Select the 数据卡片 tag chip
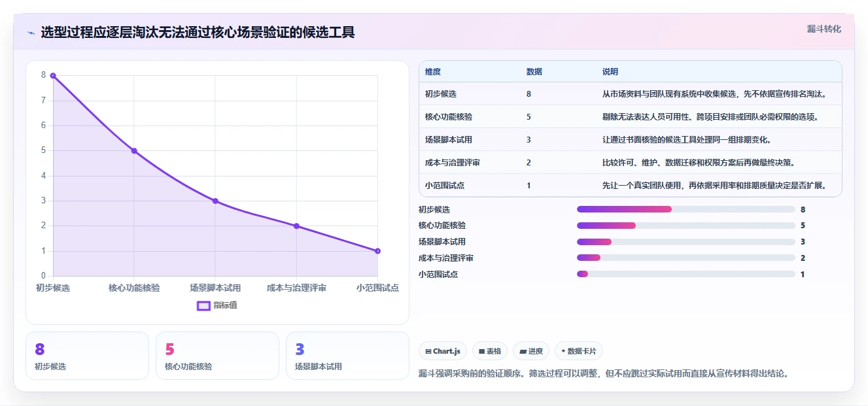The height and width of the screenshot is (406, 868). pos(578,351)
